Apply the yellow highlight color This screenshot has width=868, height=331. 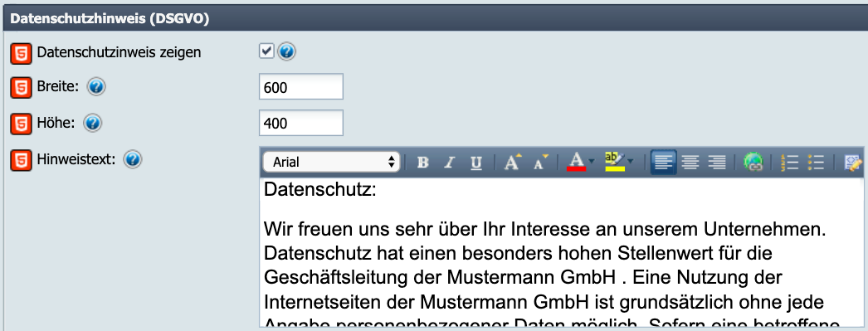pos(615,162)
